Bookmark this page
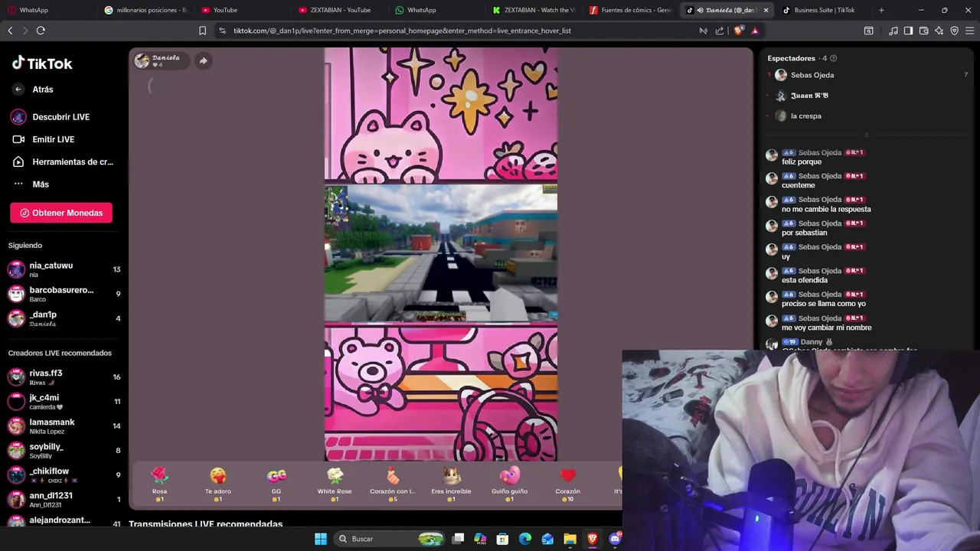 click(202, 31)
